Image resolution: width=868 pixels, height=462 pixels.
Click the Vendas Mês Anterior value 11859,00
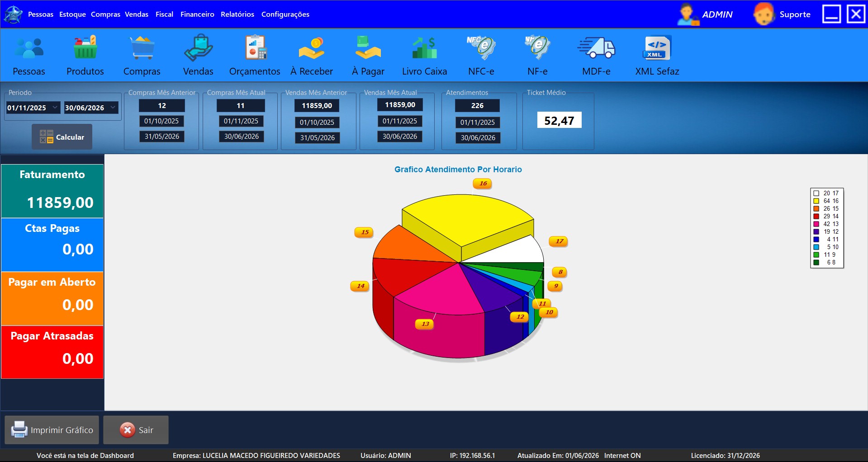point(317,105)
